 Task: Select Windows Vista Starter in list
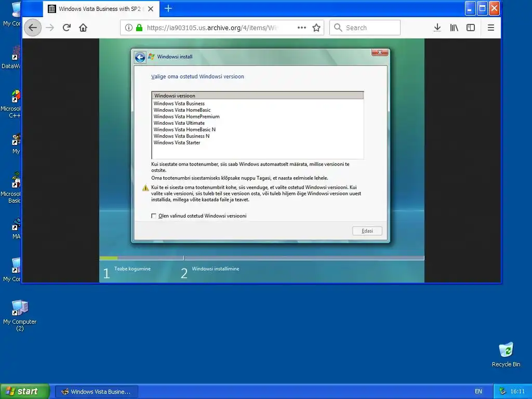[258, 142]
